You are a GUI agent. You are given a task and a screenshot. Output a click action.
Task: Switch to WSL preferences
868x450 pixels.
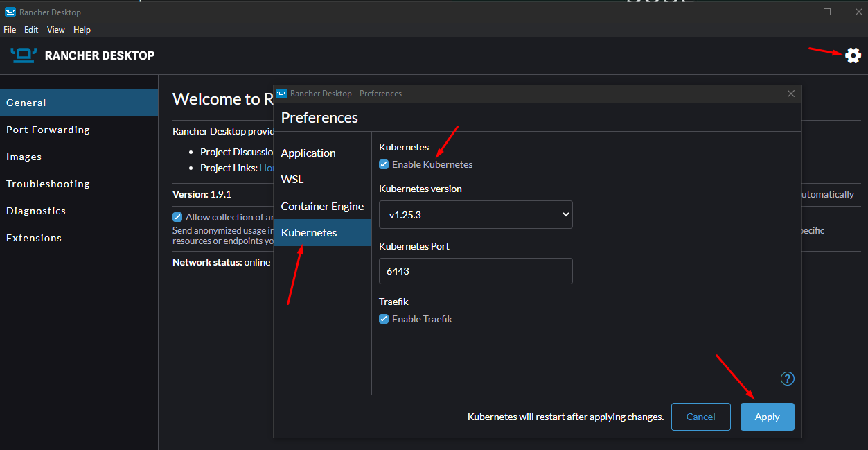tap(292, 179)
